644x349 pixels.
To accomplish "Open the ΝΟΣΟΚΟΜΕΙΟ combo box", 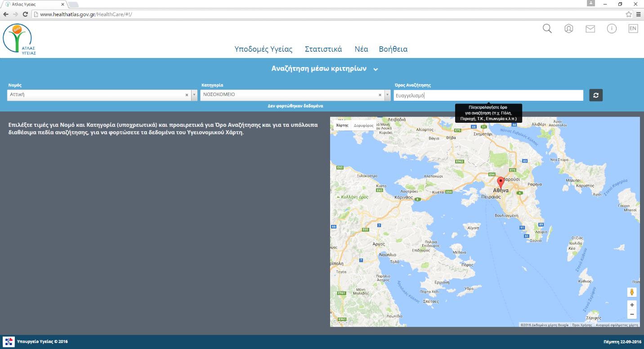I will click(295, 95).
